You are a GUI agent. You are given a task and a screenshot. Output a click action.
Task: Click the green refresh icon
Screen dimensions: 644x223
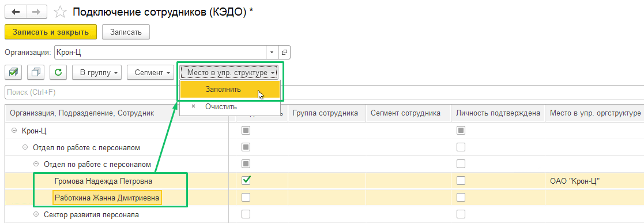58,72
